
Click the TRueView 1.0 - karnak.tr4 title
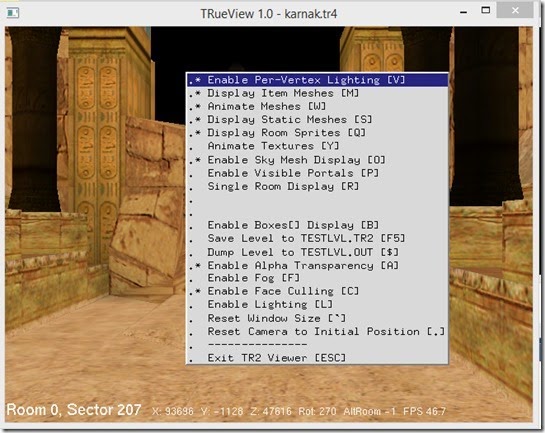[x=269, y=14]
